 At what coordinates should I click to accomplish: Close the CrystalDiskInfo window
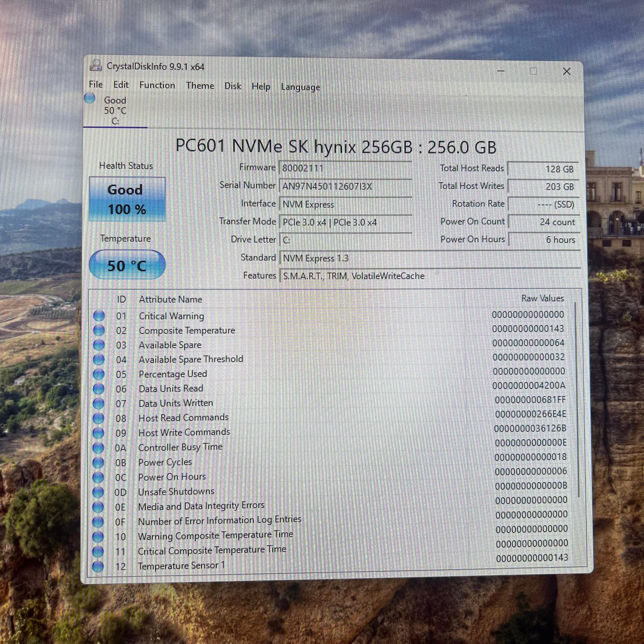[566, 71]
